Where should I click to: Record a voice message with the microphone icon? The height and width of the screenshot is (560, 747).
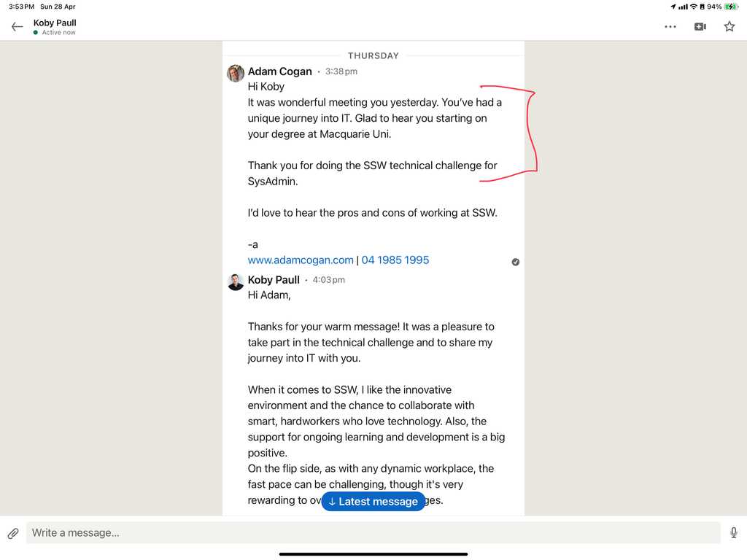(x=733, y=532)
